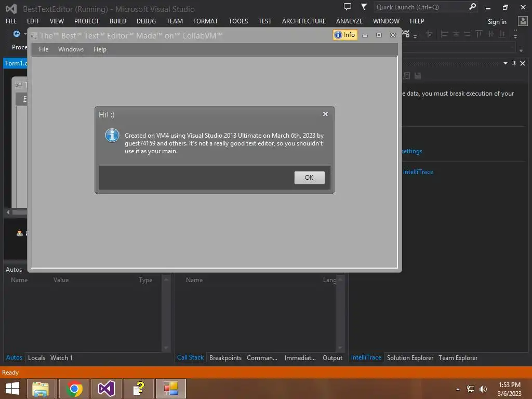Click the account avatar icon beside Sign in
The height and width of the screenshot is (399, 532).
(x=523, y=21)
